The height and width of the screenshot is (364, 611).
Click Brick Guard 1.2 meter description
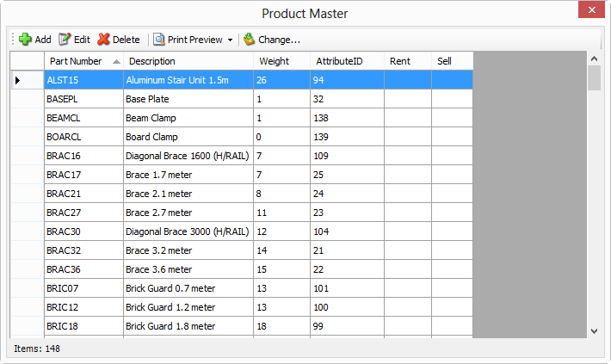point(188,307)
